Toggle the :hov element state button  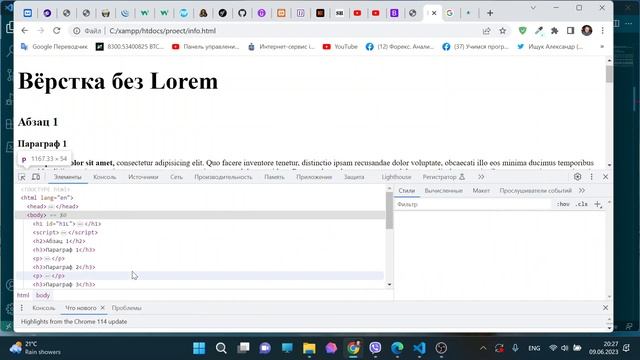[x=563, y=204]
